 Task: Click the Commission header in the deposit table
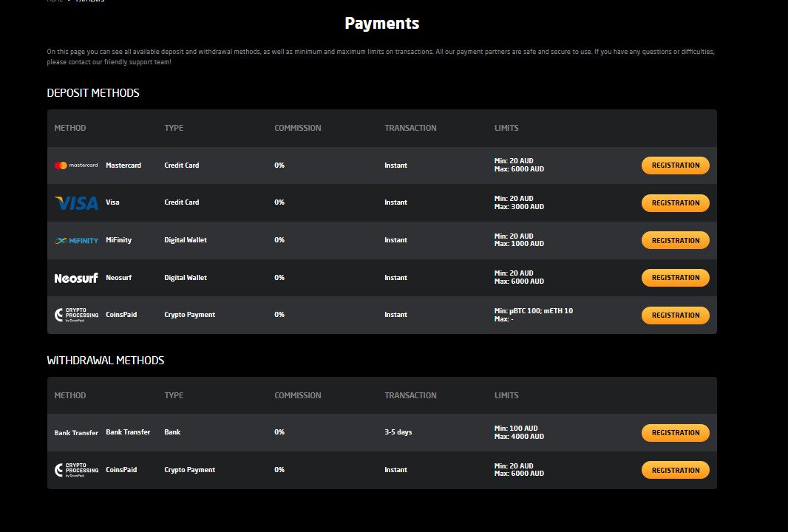pyautogui.click(x=297, y=128)
